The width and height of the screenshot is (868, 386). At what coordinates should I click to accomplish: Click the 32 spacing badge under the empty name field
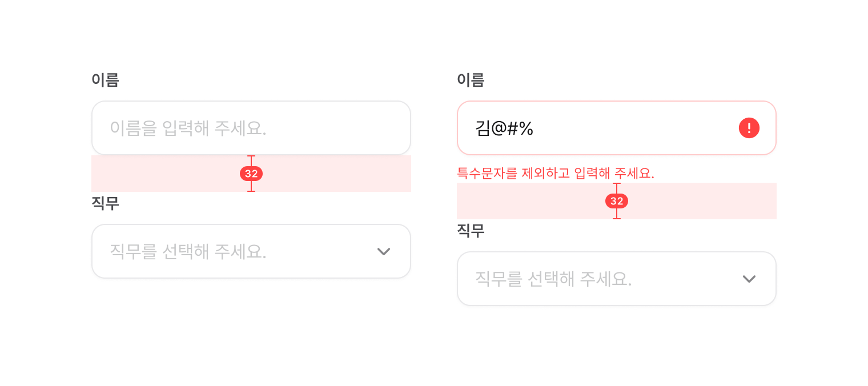[x=251, y=174]
